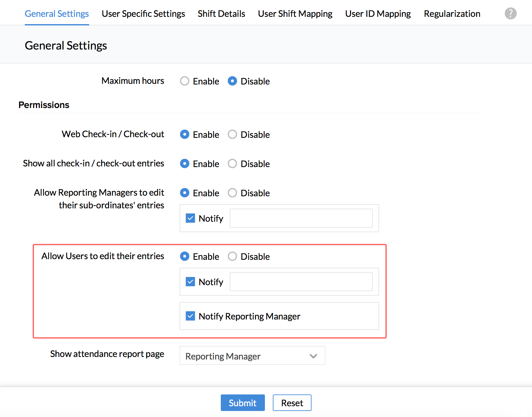532x417 pixels.
Task: Disable Allow Users to edit their entries
Action: (x=232, y=256)
